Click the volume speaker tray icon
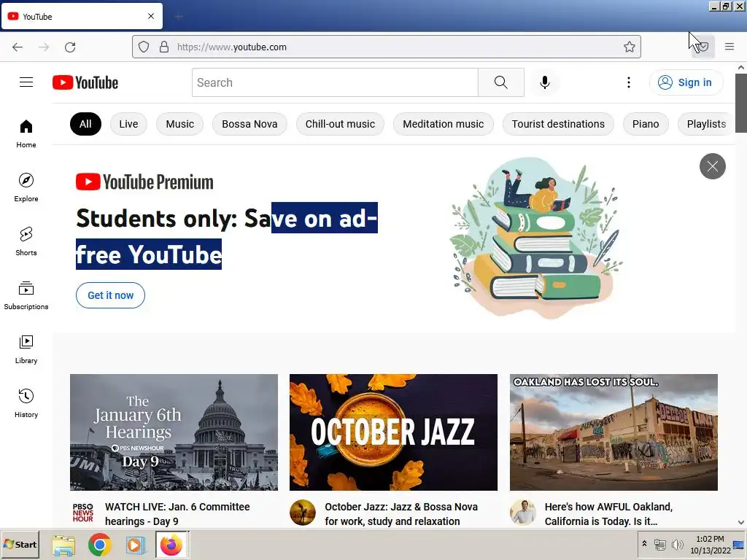The image size is (747, 560). click(677, 544)
